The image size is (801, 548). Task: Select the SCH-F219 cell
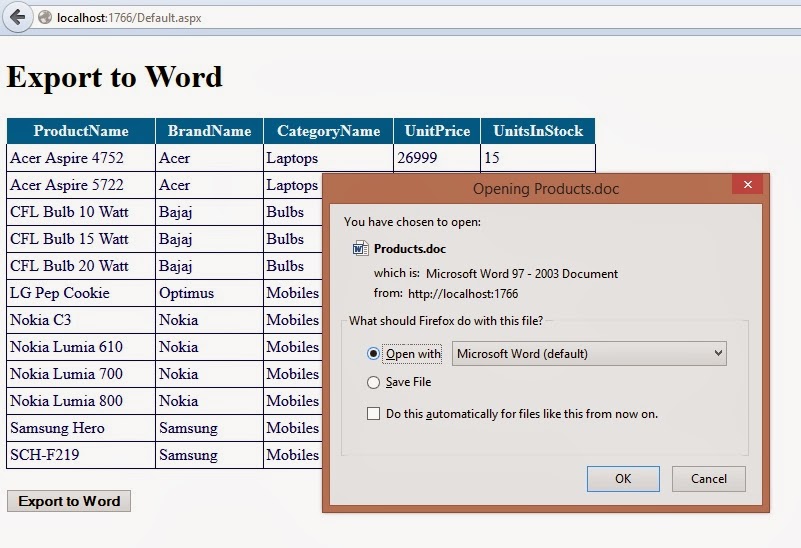(x=81, y=455)
